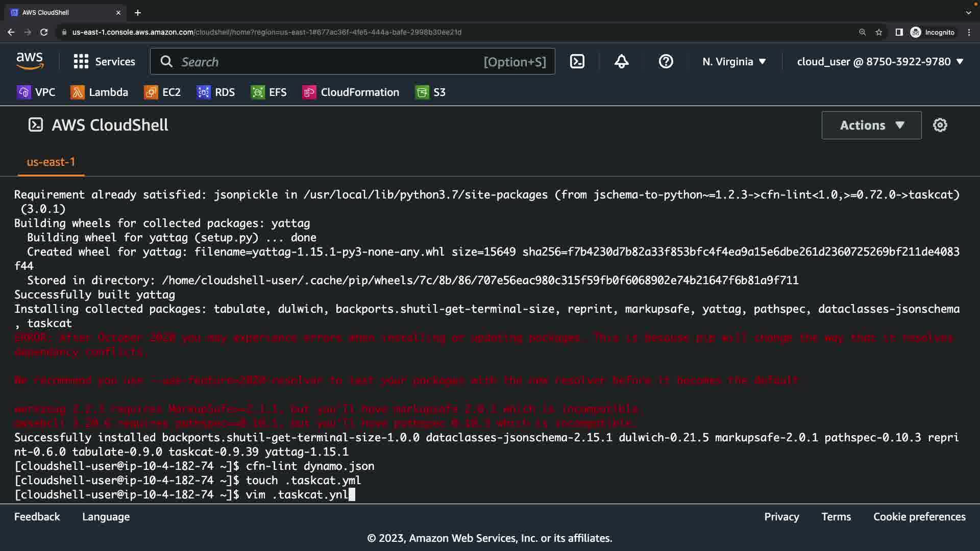Open VPC service shortcut
Viewport: 980px width, 551px height.
(x=36, y=92)
